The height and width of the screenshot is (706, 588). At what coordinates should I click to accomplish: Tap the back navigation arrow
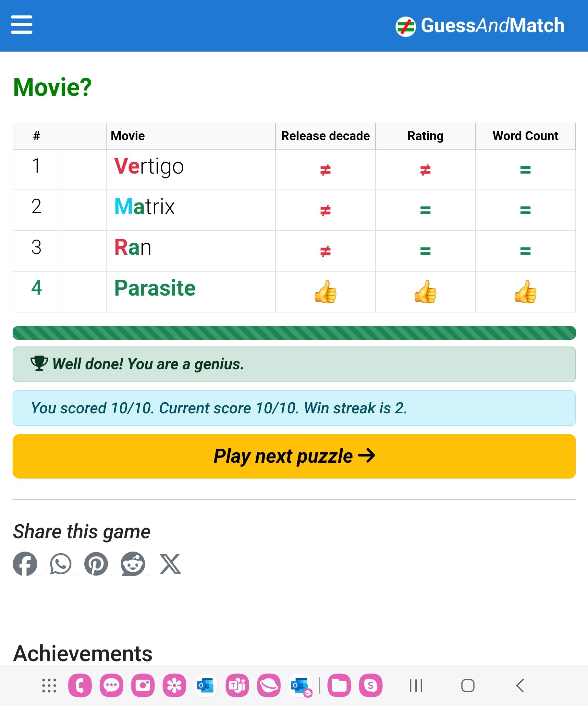520,686
